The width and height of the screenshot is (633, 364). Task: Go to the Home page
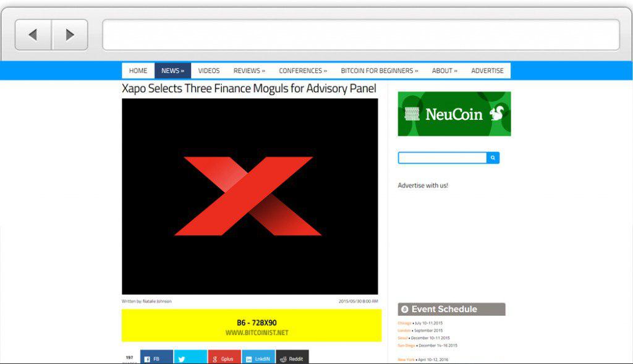pyautogui.click(x=138, y=70)
